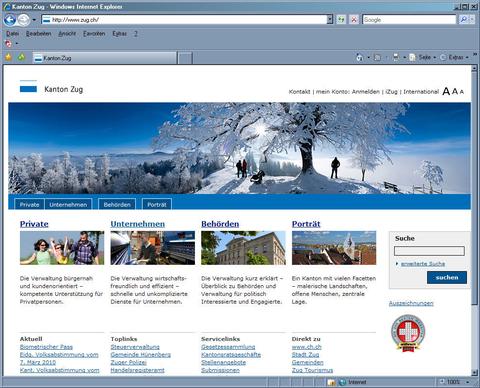The image size is (480, 388).
Task: Select the largest font size A
Action: pyautogui.click(x=446, y=91)
